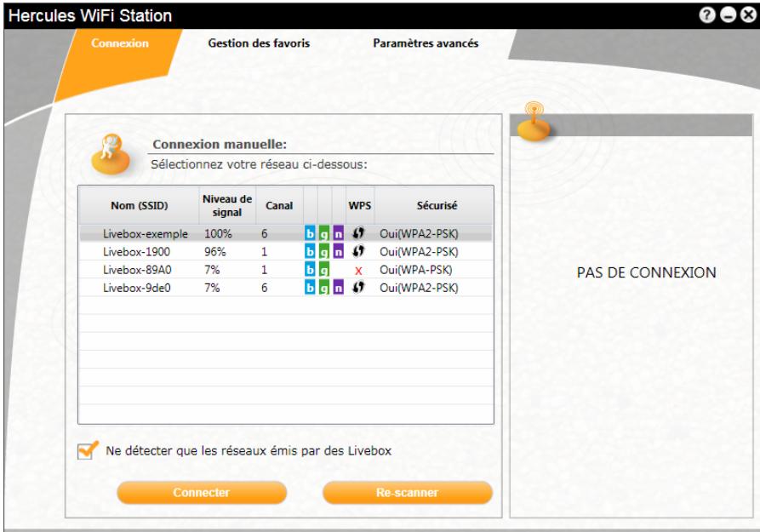Viewport: 760px width, 532px height.
Task: Click the WPS column header
Action: pos(360,206)
